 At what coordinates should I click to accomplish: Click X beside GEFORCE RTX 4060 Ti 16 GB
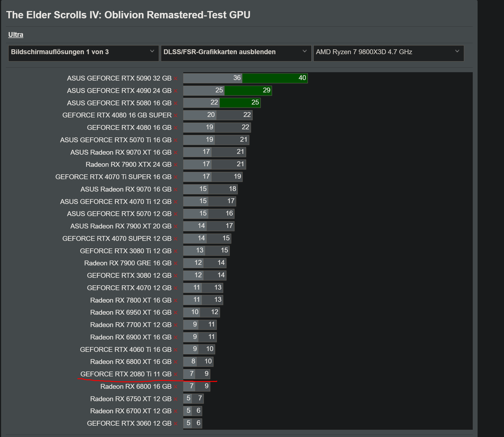(176, 350)
